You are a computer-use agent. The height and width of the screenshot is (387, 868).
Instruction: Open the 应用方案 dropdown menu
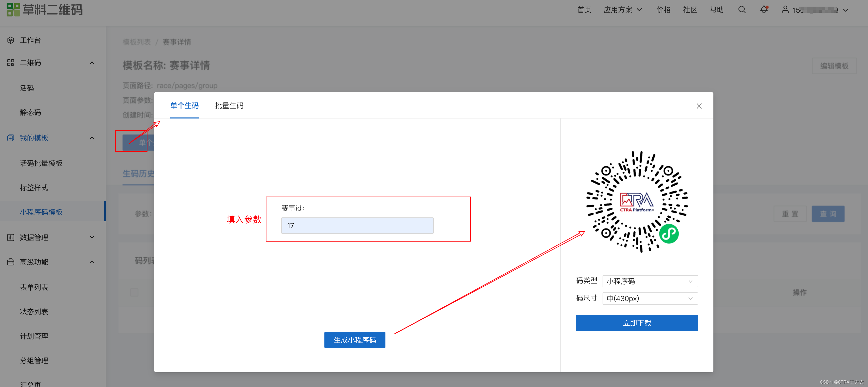coord(623,10)
